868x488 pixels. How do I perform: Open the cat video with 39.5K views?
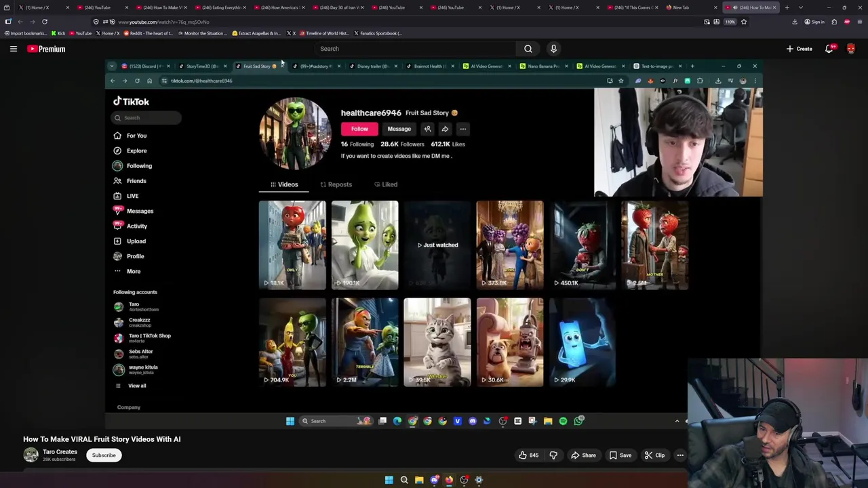click(437, 342)
